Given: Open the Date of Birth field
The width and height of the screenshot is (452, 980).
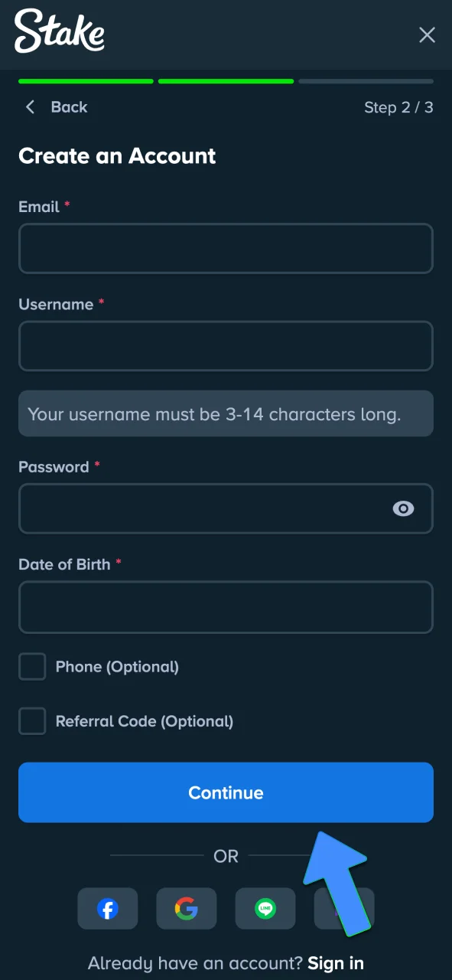Looking at the screenshot, I should pos(226,606).
